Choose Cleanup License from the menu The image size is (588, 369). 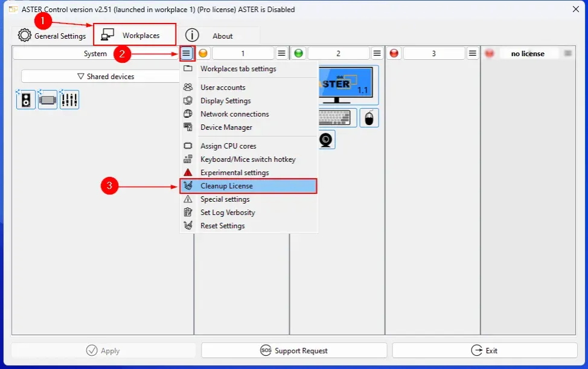[226, 186]
